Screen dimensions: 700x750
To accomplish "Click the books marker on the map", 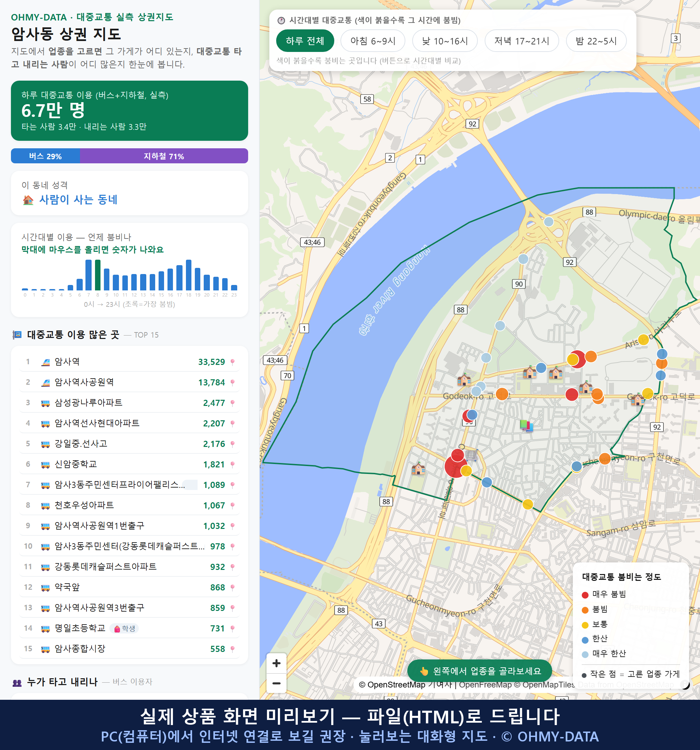I will [x=526, y=425].
